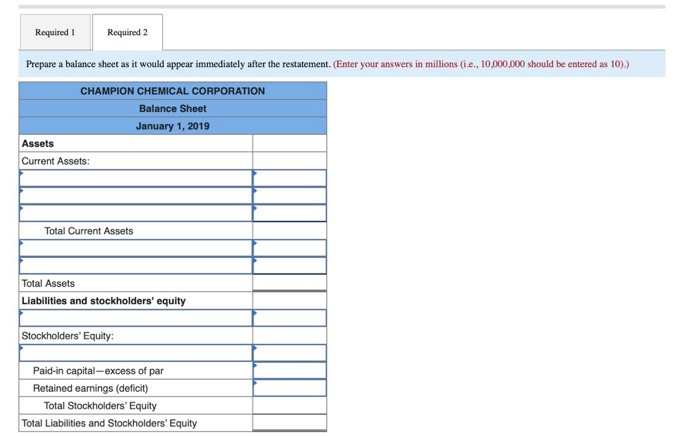700x436 pixels.
Task: Click the 'Total Assets' label
Action: pos(48,283)
